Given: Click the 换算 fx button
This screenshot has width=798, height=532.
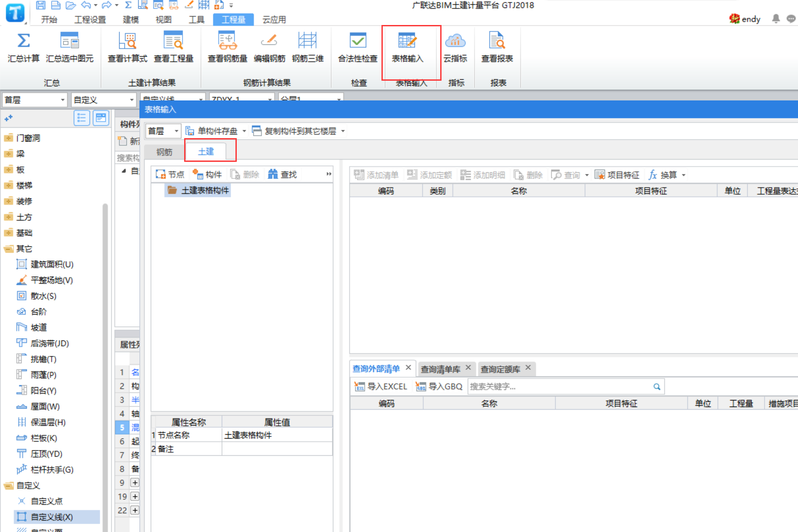Looking at the screenshot, I should pyautogui.click(x=663, y=175).
